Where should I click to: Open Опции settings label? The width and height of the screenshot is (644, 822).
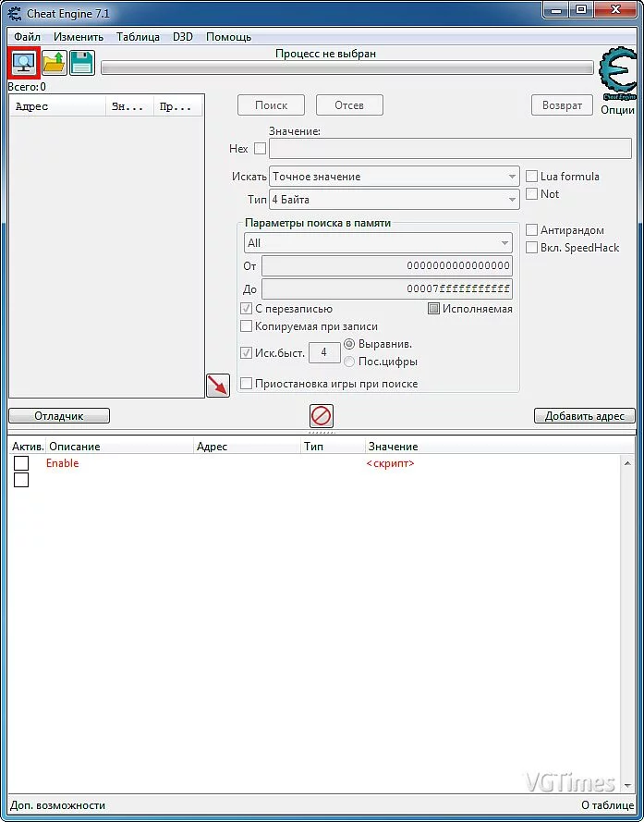[618, 110]
